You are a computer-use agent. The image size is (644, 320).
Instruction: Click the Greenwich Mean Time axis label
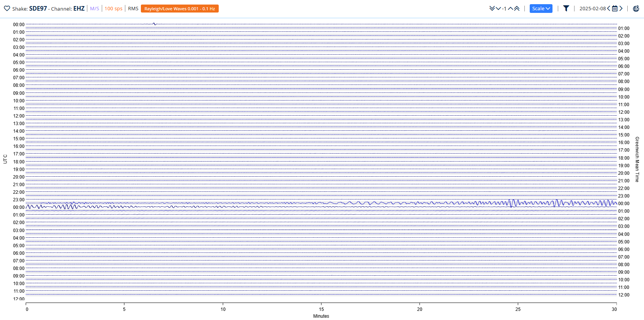[x=637, y=159]
